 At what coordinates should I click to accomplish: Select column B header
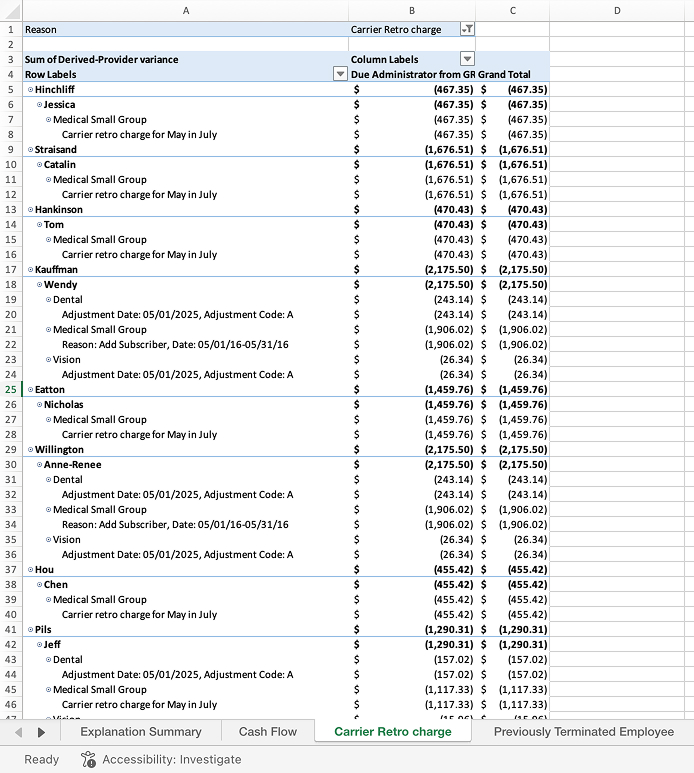(x=412, y=10)
